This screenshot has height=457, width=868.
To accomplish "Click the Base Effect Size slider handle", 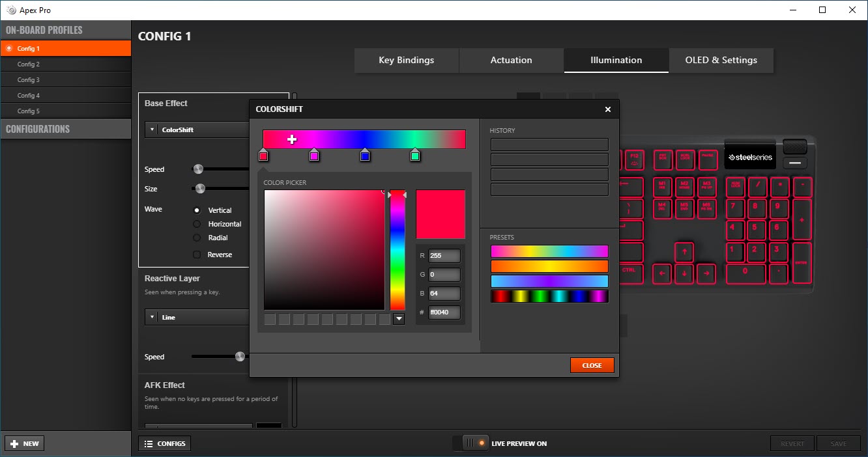I will pyautogui.click(x=200, y=189).
